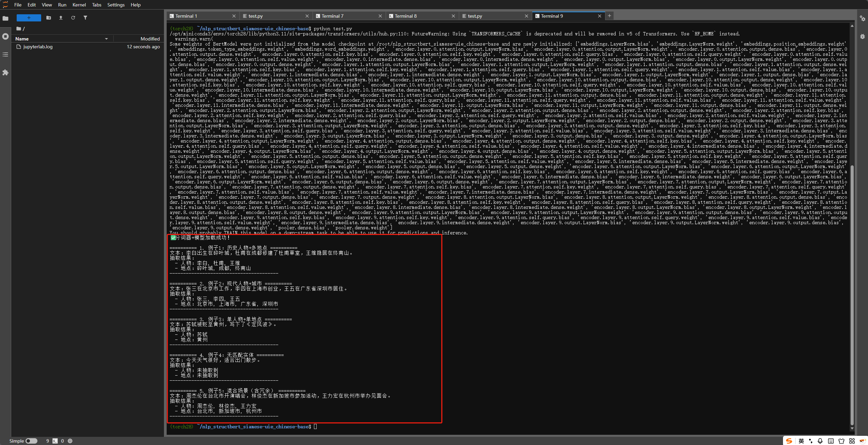Click the "人物: 苏轼" result line
The height and width of the screenshot is (445, 868).
click(x=191, y=335)
